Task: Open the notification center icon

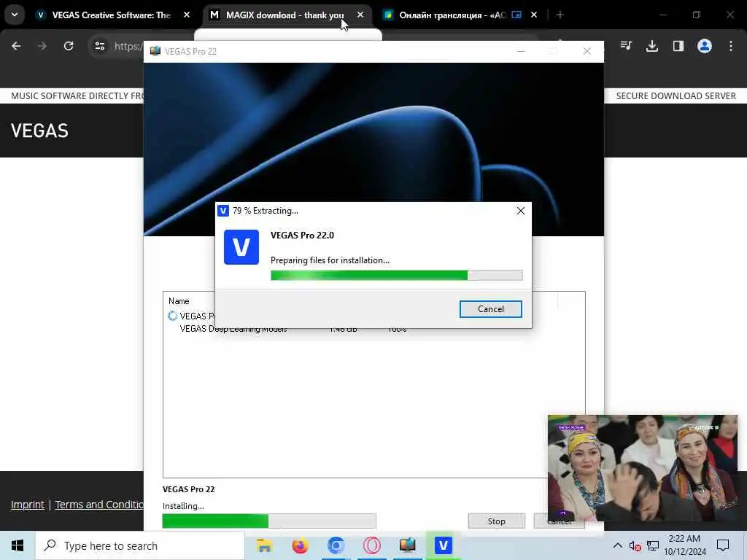Action: (x=723, y=545)
